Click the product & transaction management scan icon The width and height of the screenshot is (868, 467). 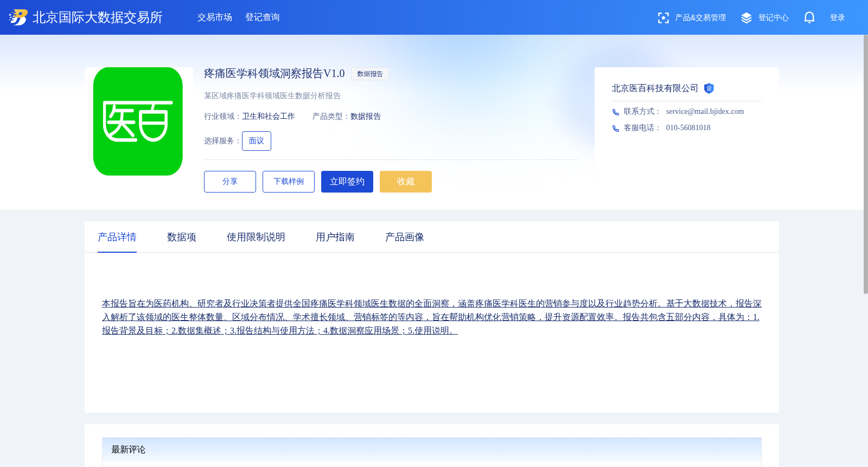(x=663, y=18)
